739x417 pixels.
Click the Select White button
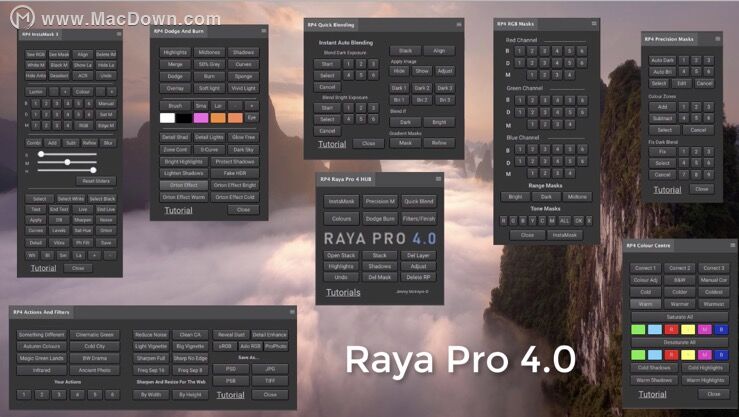pyautogui.click(x=71, y=199)
